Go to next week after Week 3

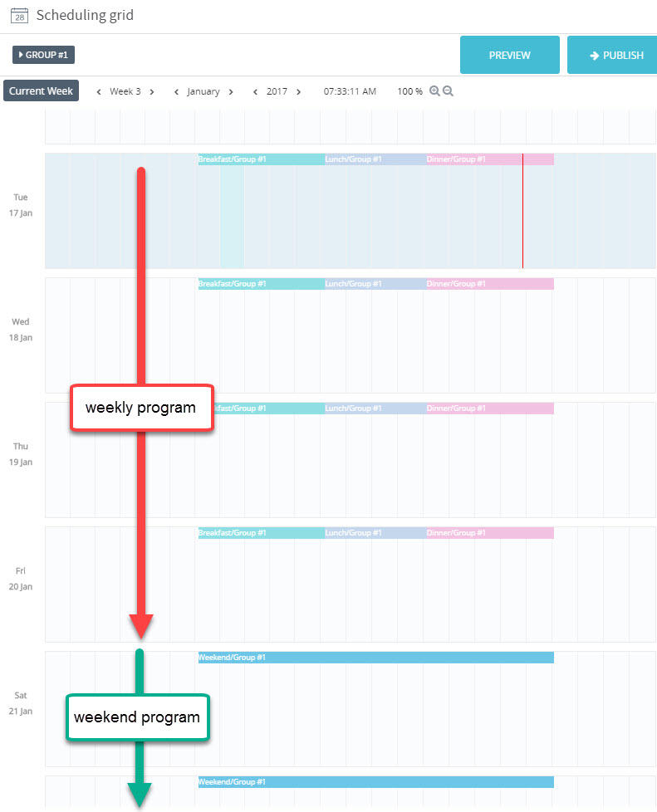tap(152, 91)
